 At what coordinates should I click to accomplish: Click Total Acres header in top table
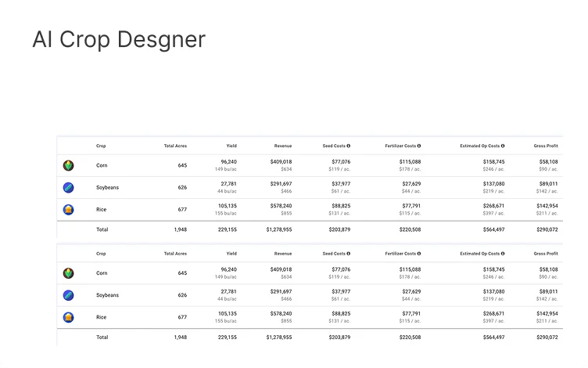pos(175,146)
